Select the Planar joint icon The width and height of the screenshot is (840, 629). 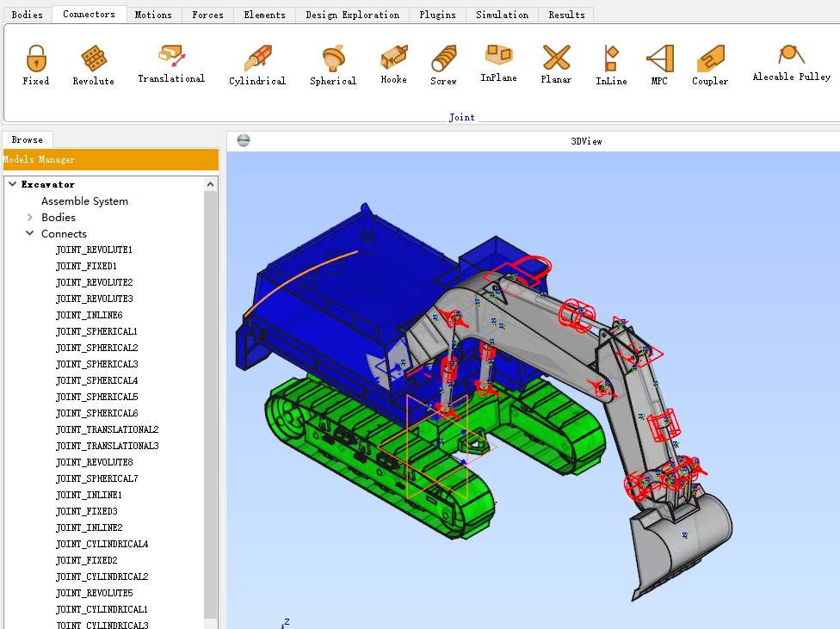click(556, 65)
